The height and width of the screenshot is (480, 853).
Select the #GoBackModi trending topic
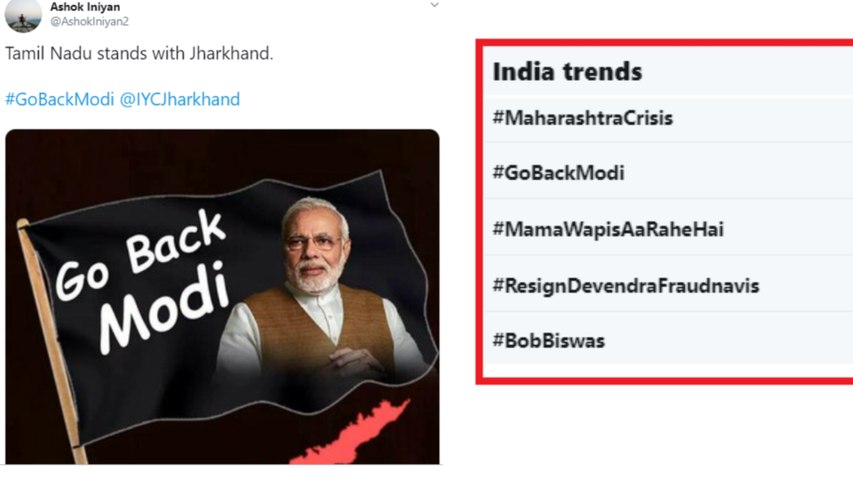click(x=558, y=173)
